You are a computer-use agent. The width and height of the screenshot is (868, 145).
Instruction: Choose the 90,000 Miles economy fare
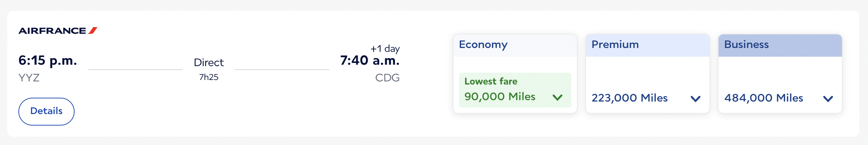500,97
